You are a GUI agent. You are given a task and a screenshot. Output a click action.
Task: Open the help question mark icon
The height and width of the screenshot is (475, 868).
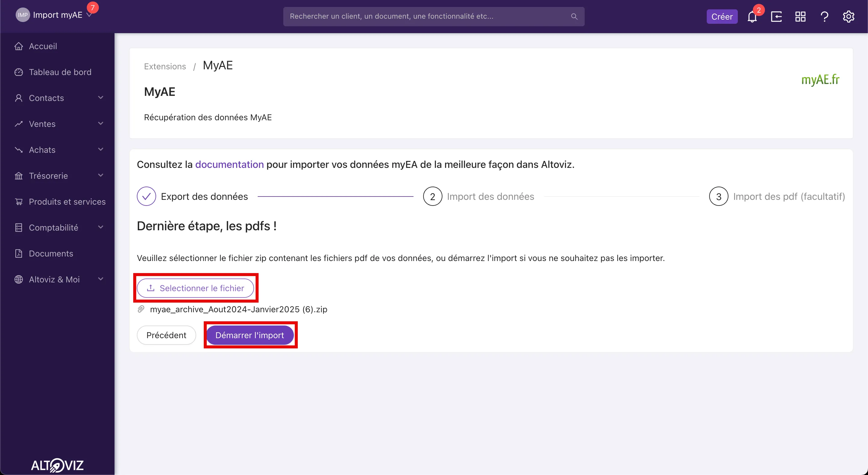(x=824, y=17)
